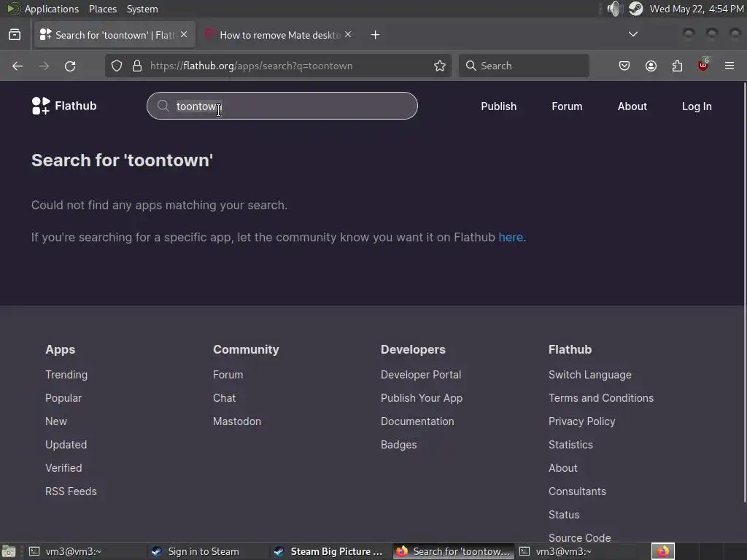Open the Firefox hamburger menu
Screen dimensions: 747x560
729,66
